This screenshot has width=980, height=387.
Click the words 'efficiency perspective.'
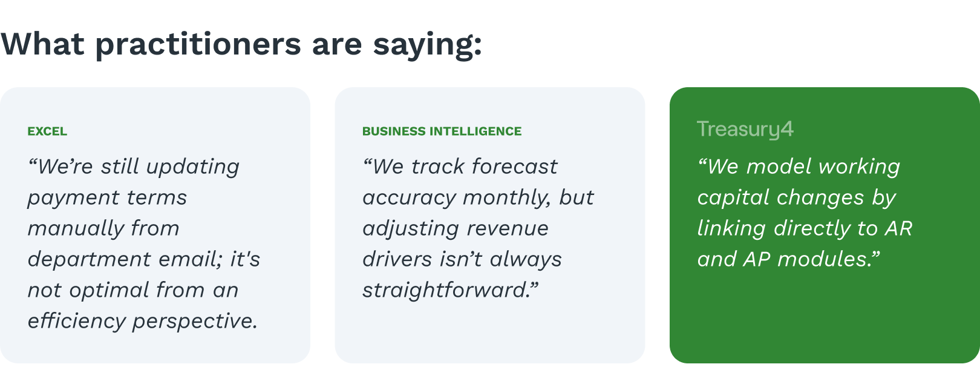click(x=143, y=321)
